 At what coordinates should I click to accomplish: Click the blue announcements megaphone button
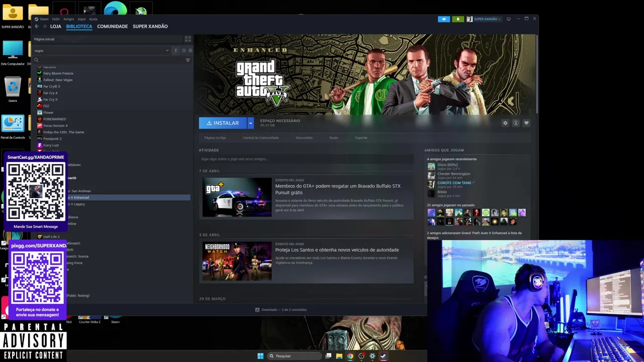[444, 19]
